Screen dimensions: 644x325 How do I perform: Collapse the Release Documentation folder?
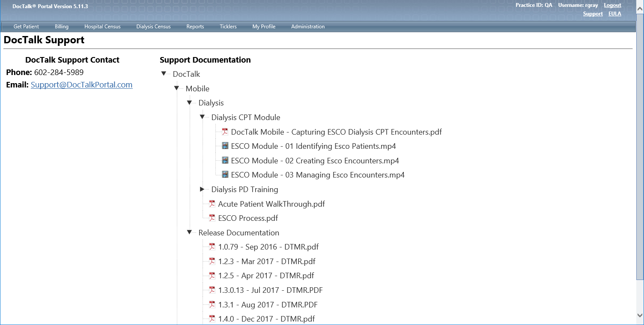pos(189,232)
